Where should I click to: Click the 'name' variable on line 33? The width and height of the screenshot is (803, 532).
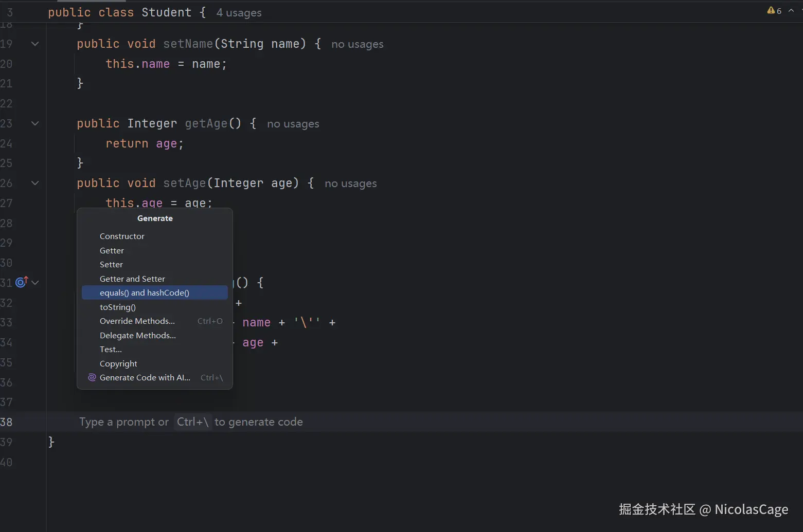pyautogui.click(x=256, y=322)
